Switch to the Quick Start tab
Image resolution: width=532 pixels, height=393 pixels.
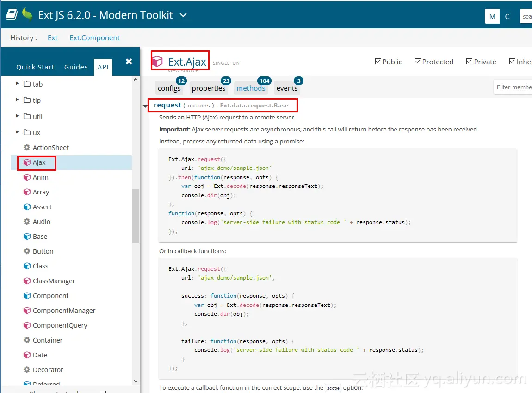tap(35, 67)
